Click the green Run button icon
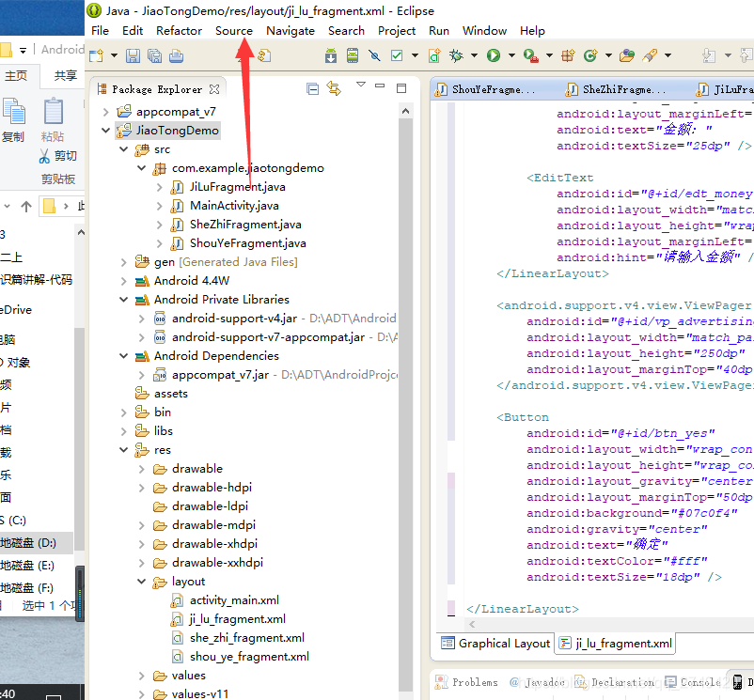The image size is (754, 700). [x=494, y=55]
